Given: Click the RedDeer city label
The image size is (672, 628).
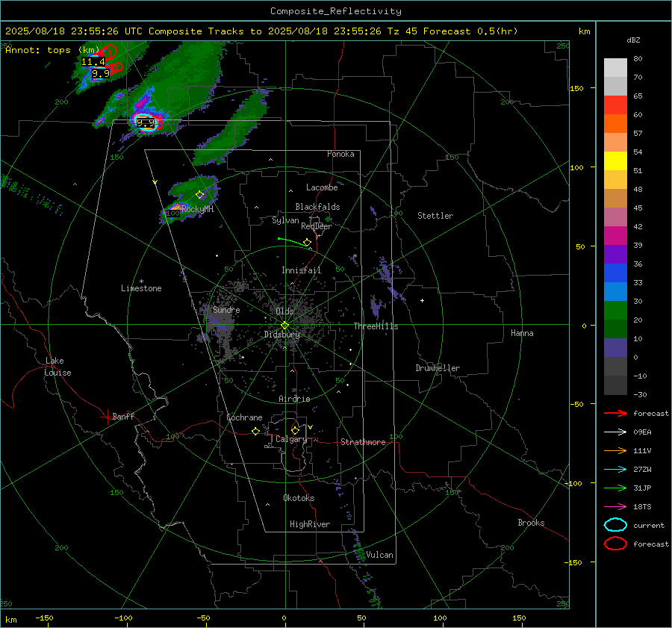Looking at the screenshot, I should [317, 226].
